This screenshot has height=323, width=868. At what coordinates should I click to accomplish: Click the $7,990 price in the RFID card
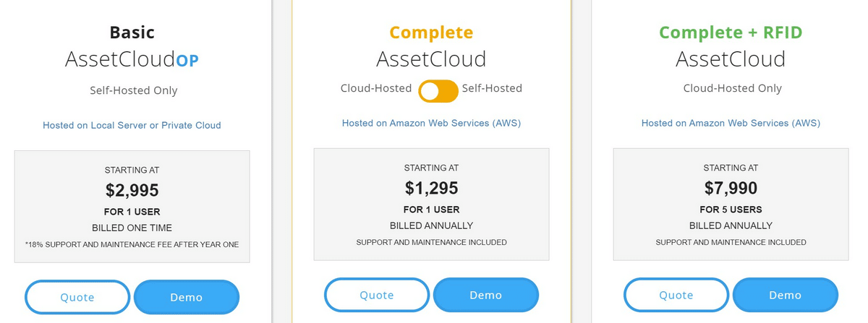point(731,188)
